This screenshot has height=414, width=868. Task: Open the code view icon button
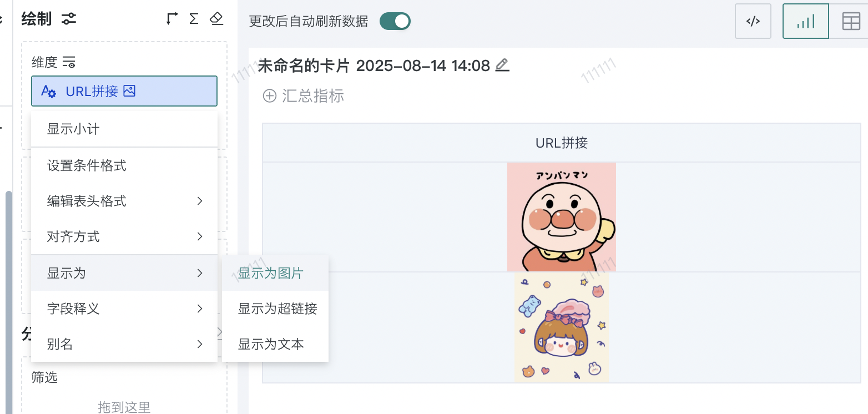point(753,21)
